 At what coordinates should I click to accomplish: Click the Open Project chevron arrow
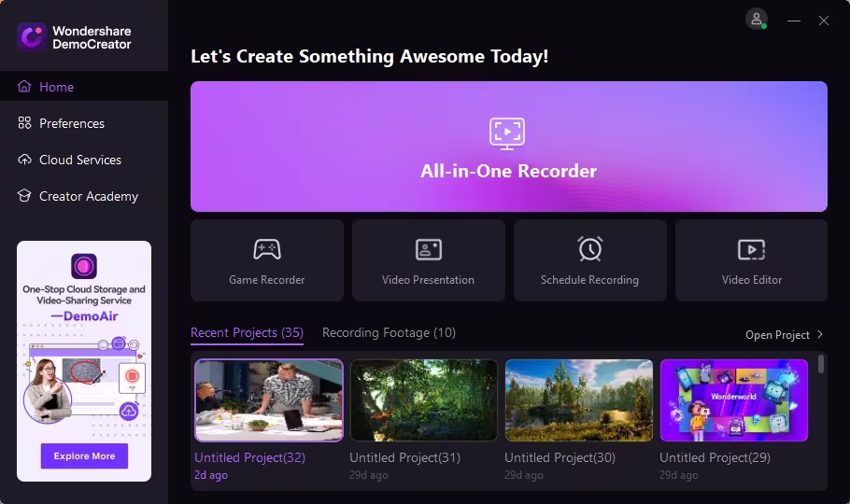[x=820, y=334]
